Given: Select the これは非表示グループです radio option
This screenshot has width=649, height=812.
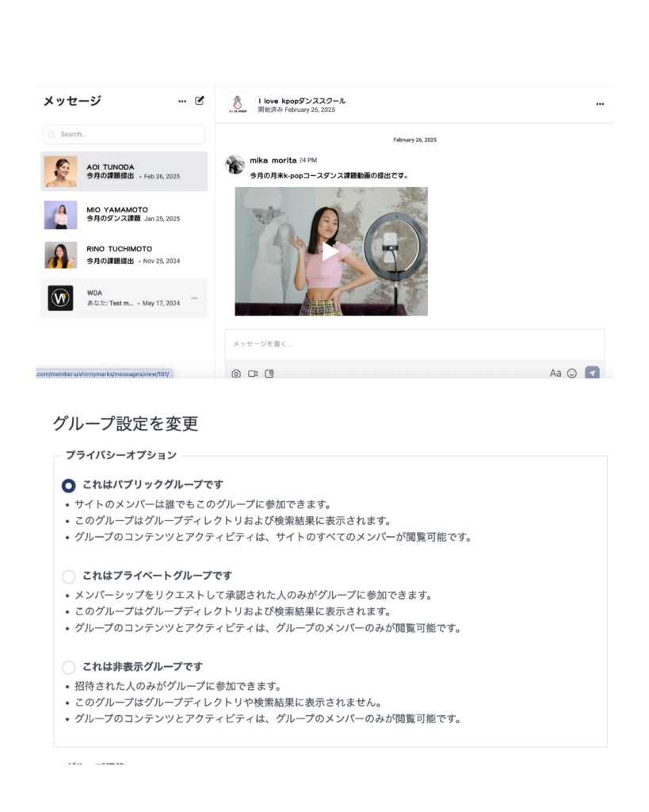Looking at the screenshot, I should 68,667.
